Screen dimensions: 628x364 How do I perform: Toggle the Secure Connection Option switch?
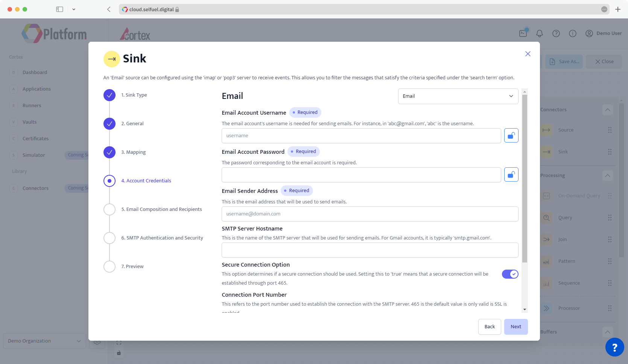pos(510,274)
